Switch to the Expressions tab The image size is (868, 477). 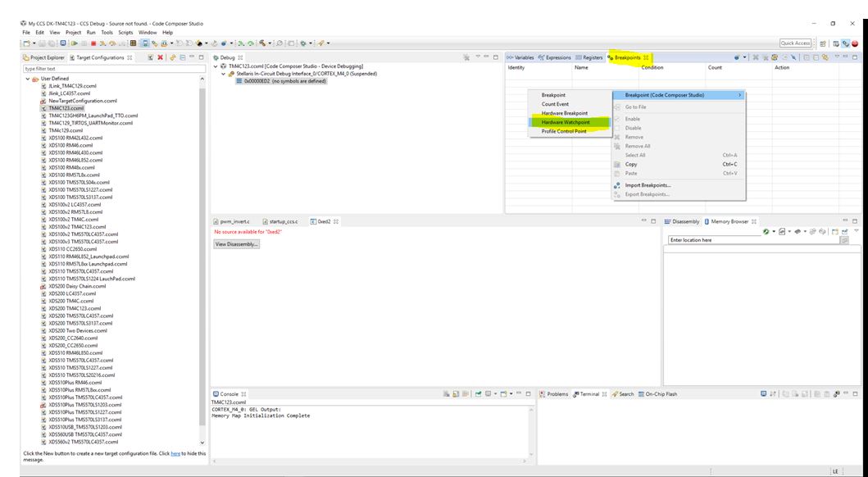(x=555, y=57)
